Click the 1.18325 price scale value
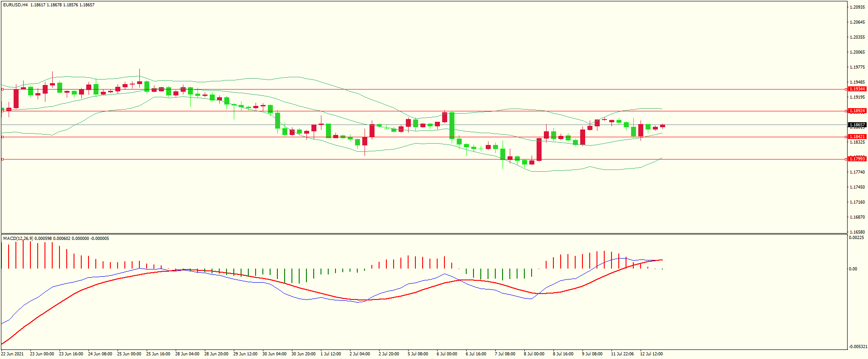This screenshot has height=359, width=868. point(857,142)
